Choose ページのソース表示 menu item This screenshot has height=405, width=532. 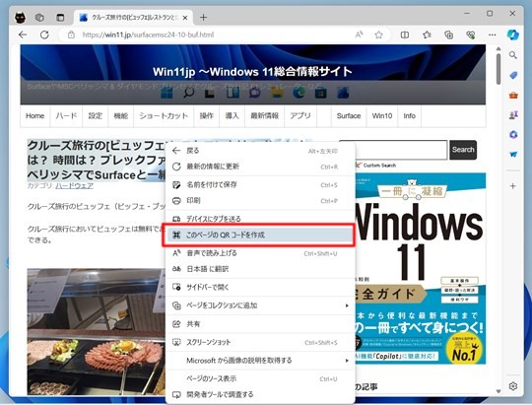coord(260,378)
